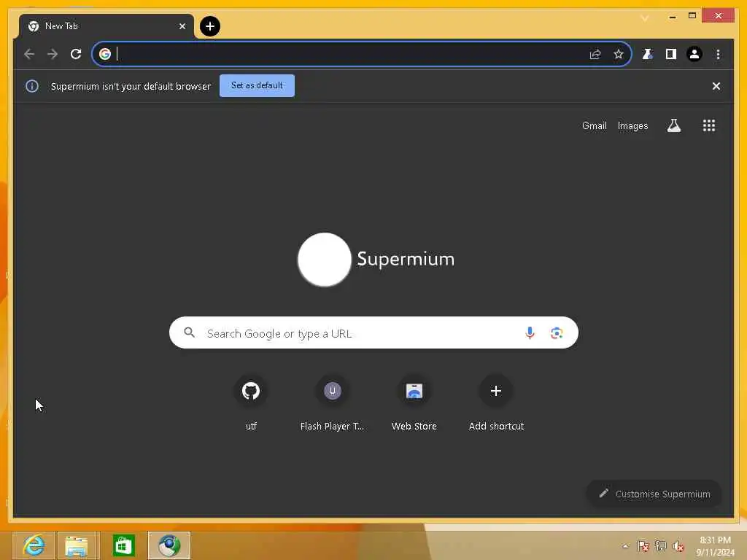Viewport: 747px width, 560px height.
Task: Open the utf GitHub shortcut
Action: point(251,402)
